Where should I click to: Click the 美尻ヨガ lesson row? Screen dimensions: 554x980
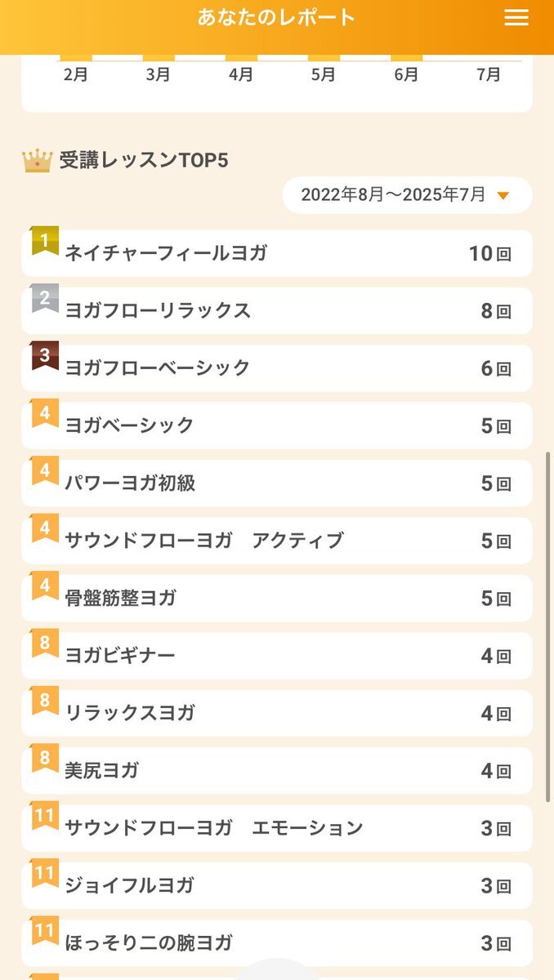click(277, 771)
